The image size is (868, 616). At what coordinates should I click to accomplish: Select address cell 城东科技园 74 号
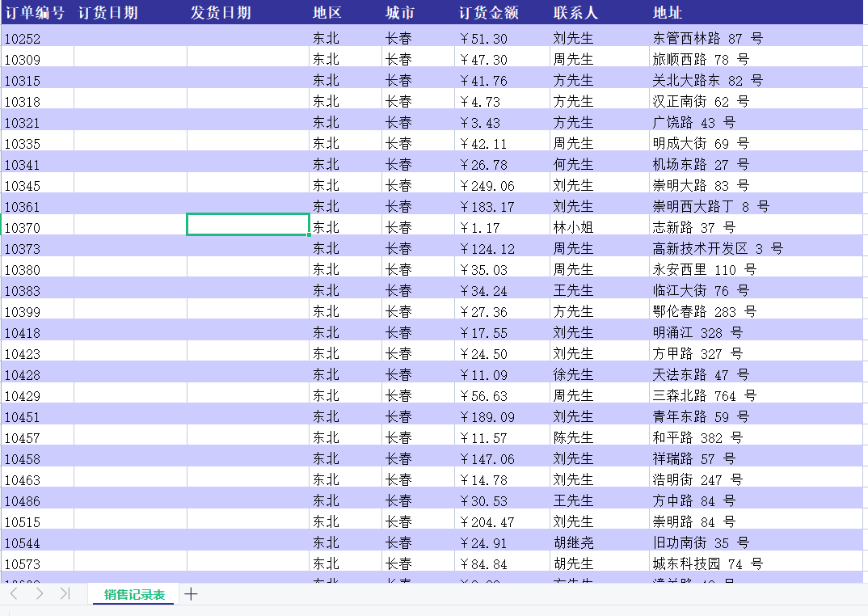pyautogui.click(x=707, y=564)
